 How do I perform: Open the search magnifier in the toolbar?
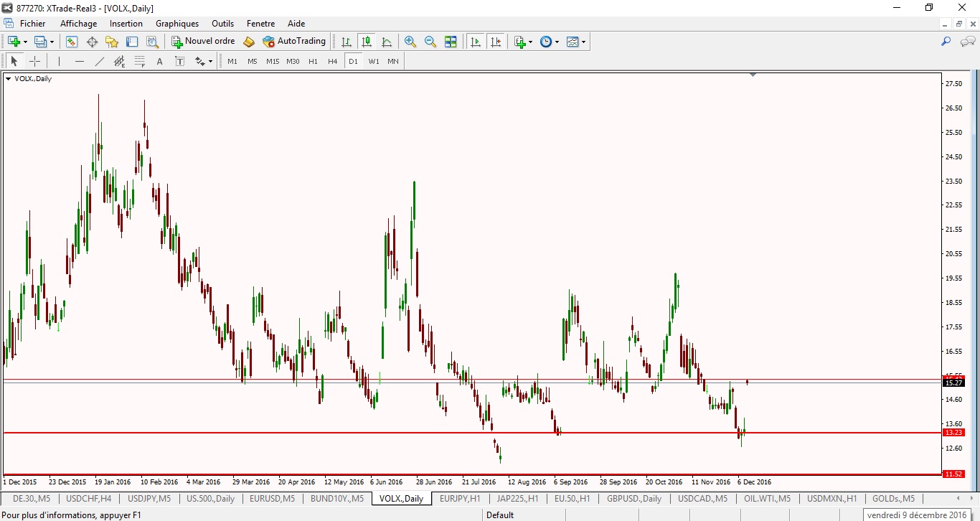[x=946, y=42]
